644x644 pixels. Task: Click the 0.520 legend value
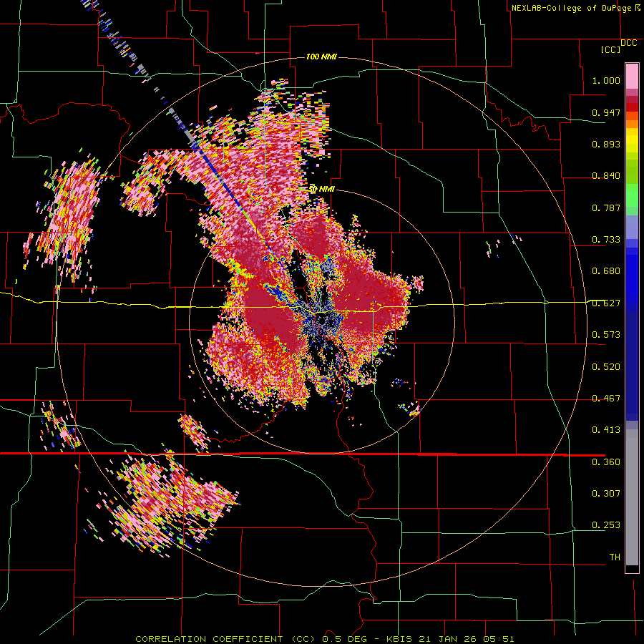(x=606, y=367)
